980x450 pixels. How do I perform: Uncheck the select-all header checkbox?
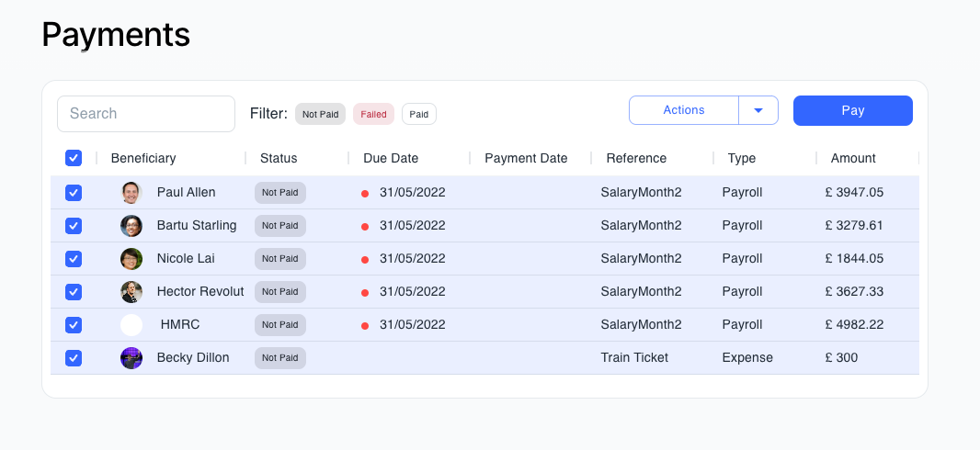74,158
